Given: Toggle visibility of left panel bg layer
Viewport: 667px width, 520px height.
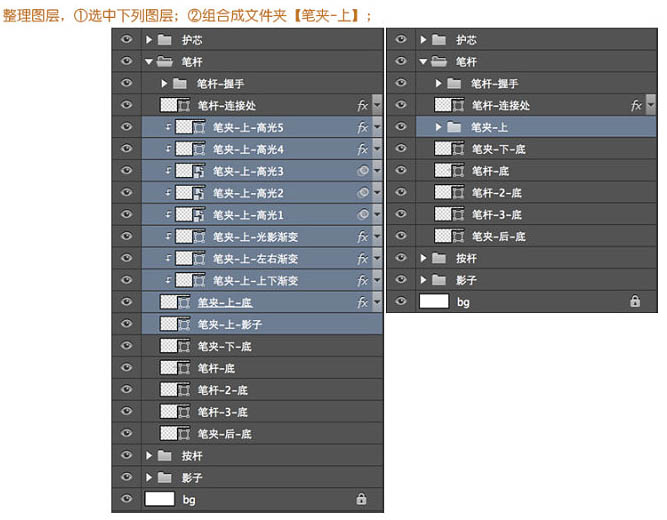Looking at the screenshot, I should point(126,499).
